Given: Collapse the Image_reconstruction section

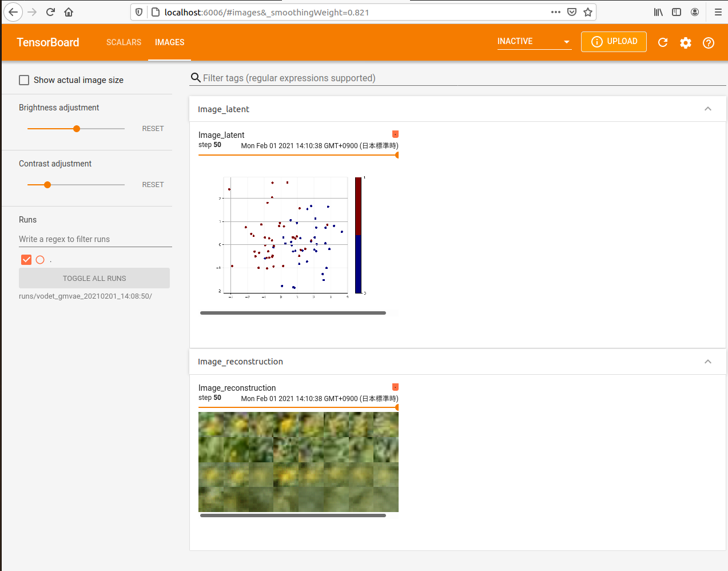Looking at the screenshot, I should click(708, 362).
